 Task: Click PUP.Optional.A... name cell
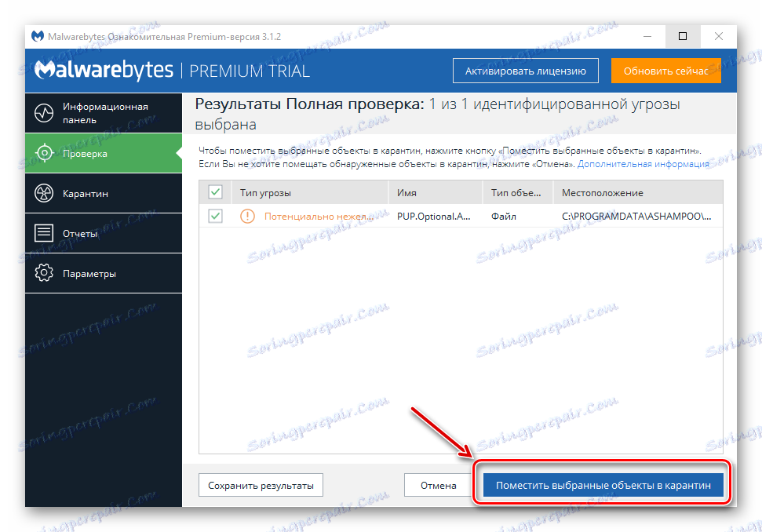(433, 217)
